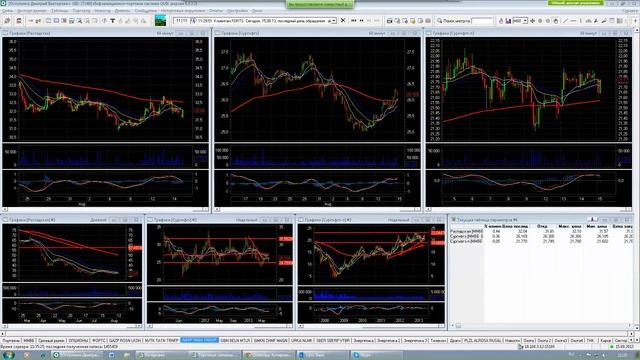640x360 pixels.
Task: Switch to the Телеком tab
Action: tap(438, 340)
